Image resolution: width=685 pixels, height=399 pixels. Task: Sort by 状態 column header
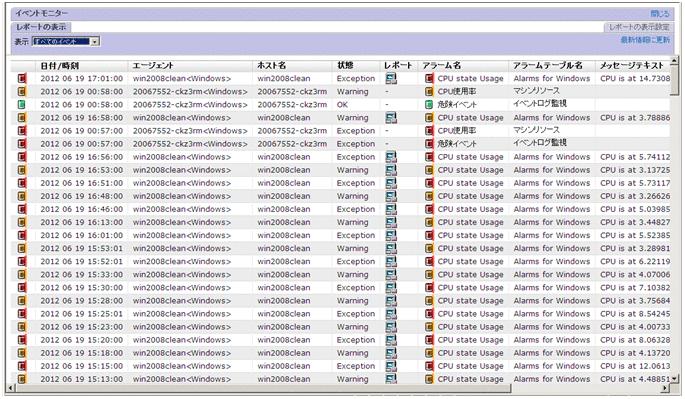pyautogui.click(x=345, y=66)
